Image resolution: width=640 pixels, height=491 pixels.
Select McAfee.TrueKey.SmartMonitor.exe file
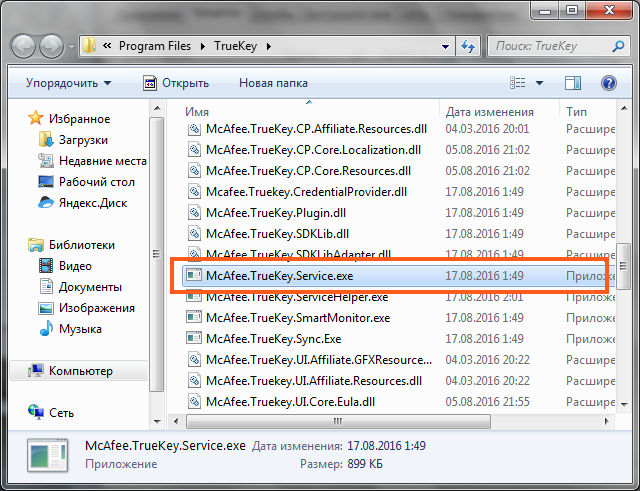[x=298, y=318]
